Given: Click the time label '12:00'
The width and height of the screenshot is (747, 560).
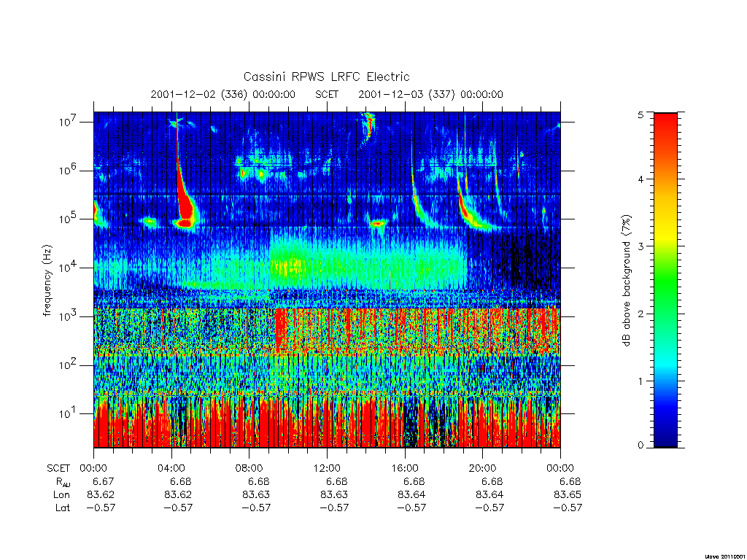Looking at the screenshot, I should click(x=327, y=469).
